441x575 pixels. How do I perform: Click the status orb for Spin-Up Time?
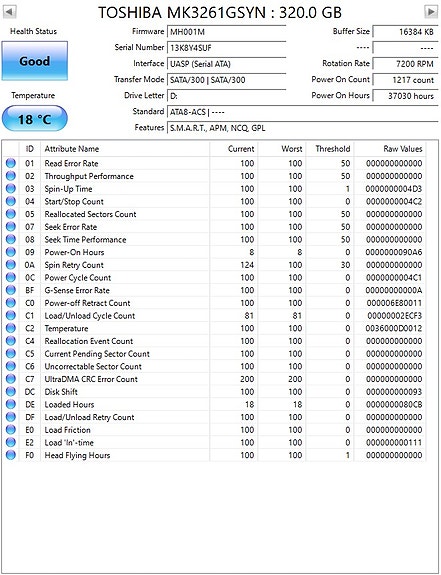click(x=11, y=188)
